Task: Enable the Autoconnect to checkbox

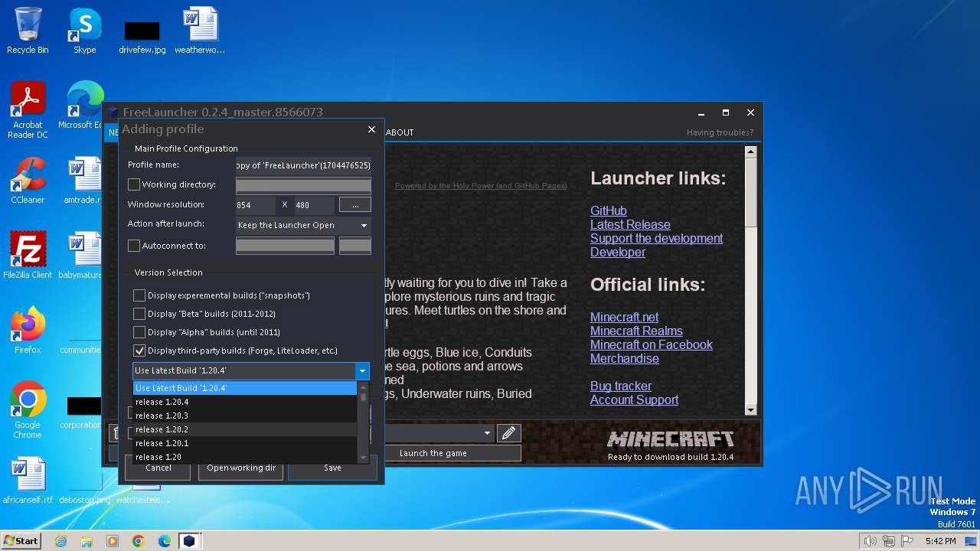Action: pos(134,246)
